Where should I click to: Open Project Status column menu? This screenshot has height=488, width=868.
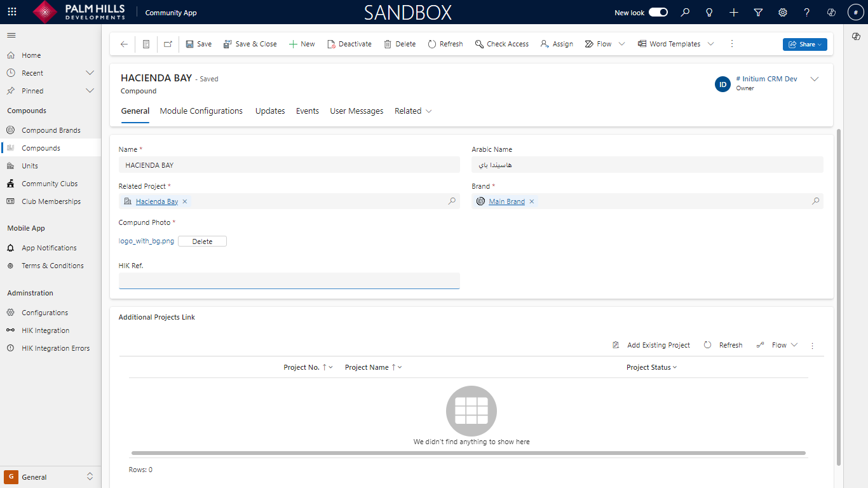651,367
